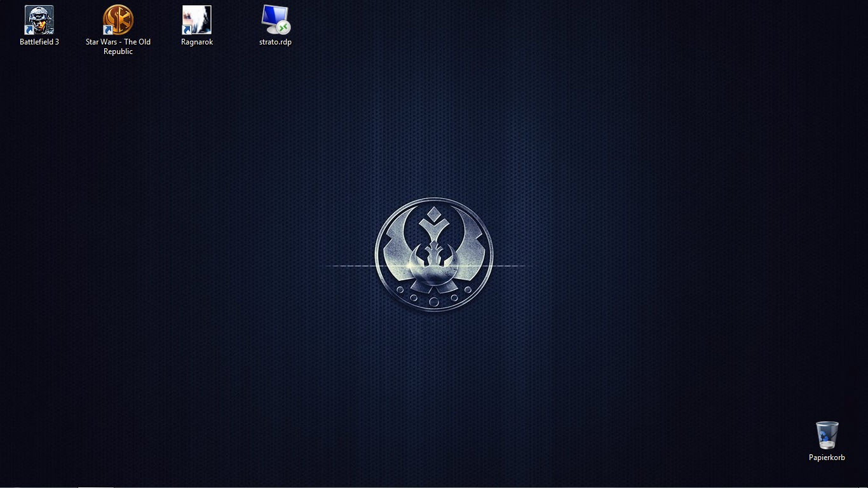The image size is (868, 488).
Task: Select the Ragnarok shortcut icon image
Action: click(x=197, y=20)
